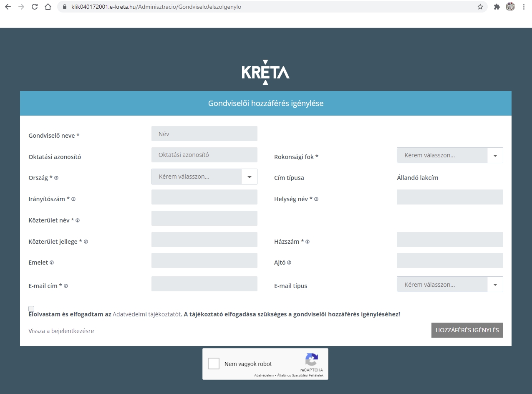Show info icon next to E-mail cím
This screenshot has width=532, height=394.
click(66, 286)
